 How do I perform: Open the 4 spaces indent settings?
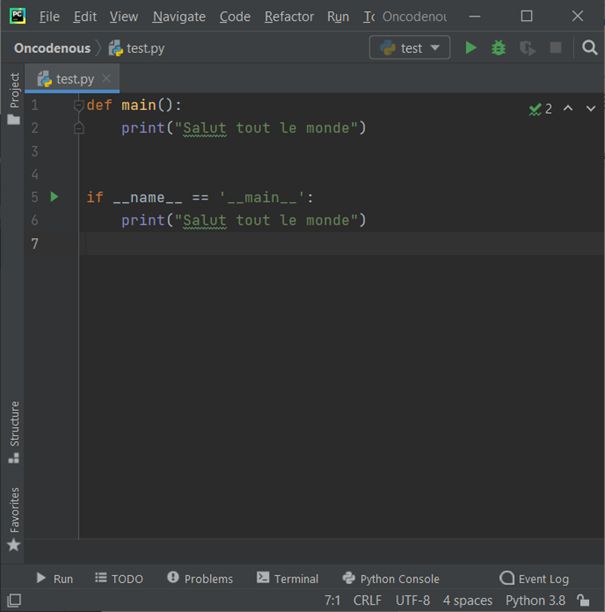tap(468, 600)
